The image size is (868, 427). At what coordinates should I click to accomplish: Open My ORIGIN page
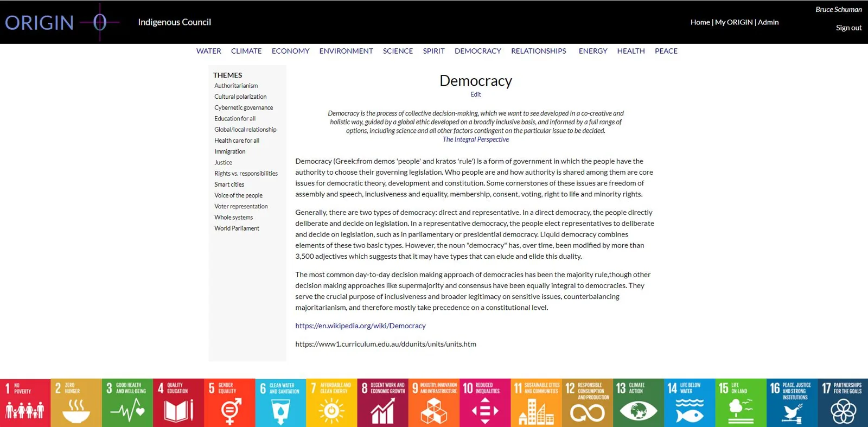click(734, 22)
